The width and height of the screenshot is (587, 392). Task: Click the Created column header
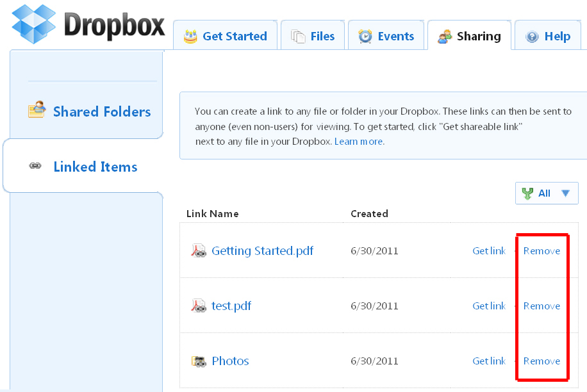click(x=369, y=213)
